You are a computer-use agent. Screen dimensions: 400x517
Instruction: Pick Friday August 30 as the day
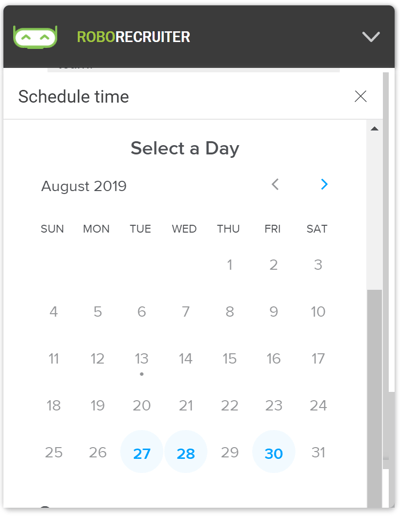[x=274, y=452]
